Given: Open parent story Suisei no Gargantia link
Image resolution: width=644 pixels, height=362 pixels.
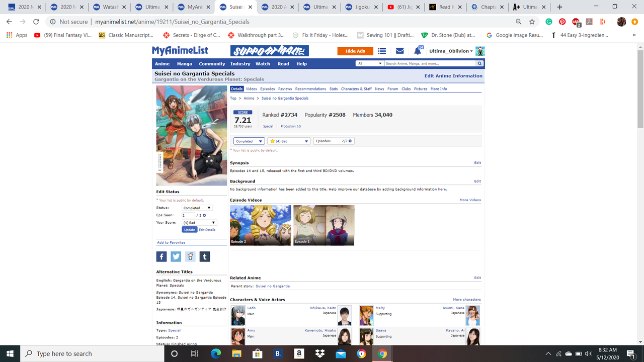Looking at the screenshot, I should coord(273,286).
